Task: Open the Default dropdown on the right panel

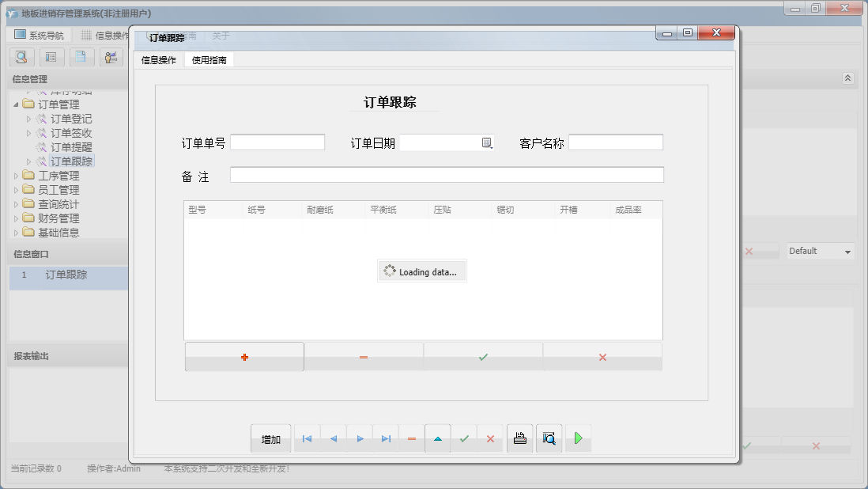Action: click(x=820, y=250)
